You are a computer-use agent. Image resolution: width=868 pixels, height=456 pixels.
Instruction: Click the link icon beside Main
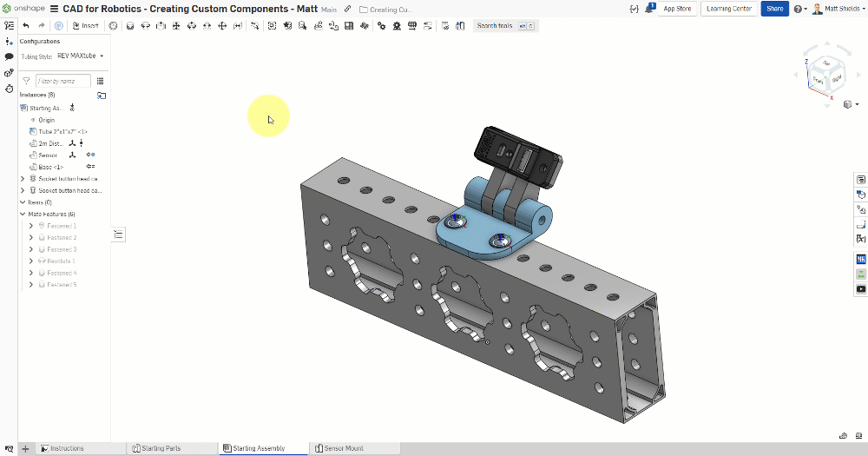348,9
